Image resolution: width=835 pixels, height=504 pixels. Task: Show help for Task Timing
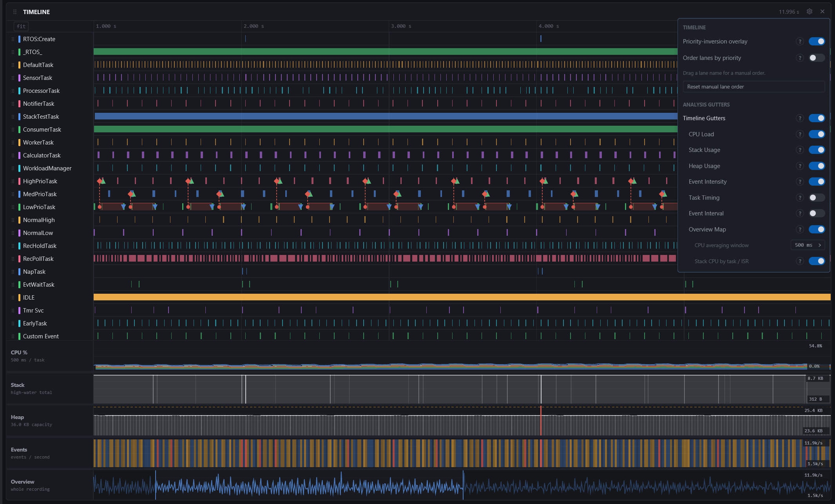pyautogui.click(x=800, y=198)
